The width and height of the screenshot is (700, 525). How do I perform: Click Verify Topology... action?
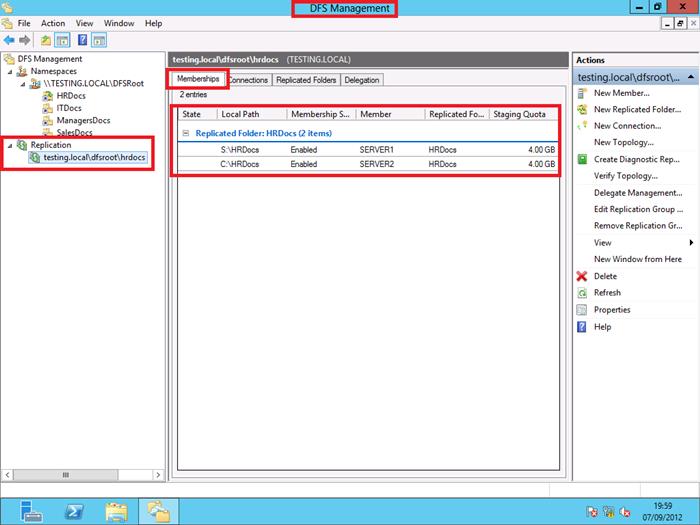point(625,176)
